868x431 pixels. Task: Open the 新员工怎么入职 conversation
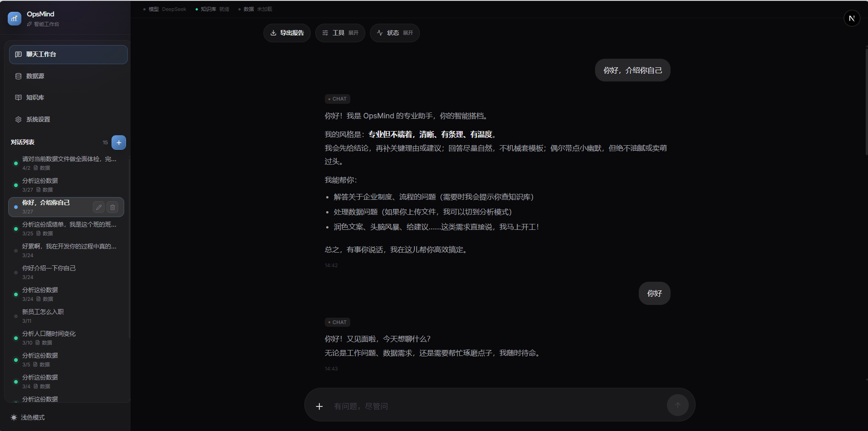coord(43,311)
